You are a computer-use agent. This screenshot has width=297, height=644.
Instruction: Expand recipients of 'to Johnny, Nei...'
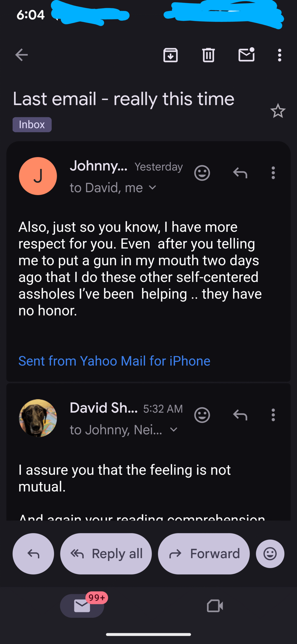tap(174, 430)
